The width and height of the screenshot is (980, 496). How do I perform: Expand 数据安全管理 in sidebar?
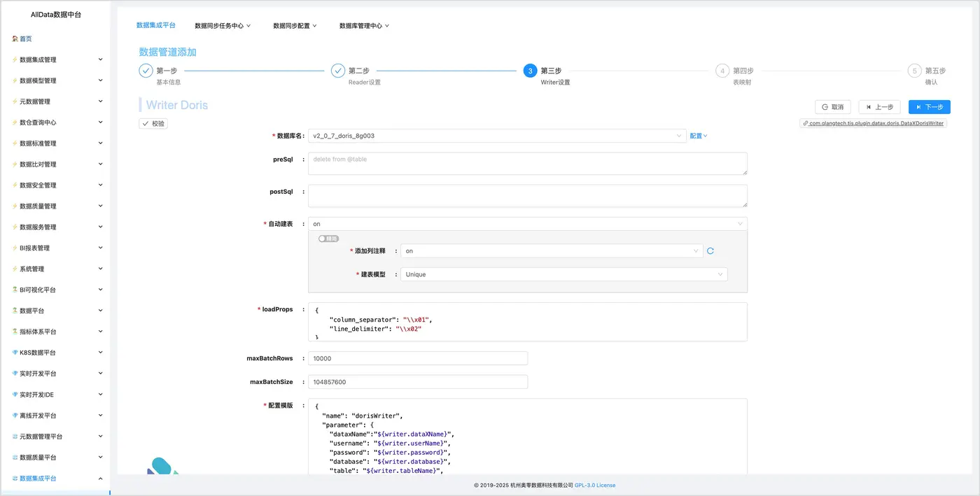tap(56, 185)
